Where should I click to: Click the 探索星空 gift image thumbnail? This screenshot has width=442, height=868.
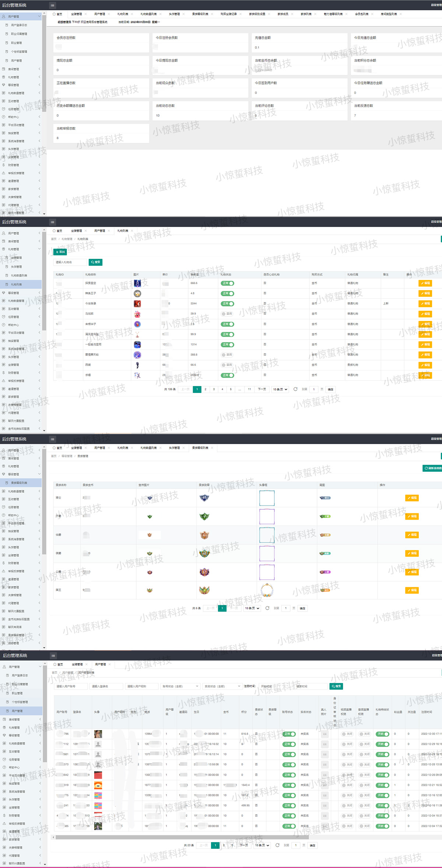[x=137, y=283]
